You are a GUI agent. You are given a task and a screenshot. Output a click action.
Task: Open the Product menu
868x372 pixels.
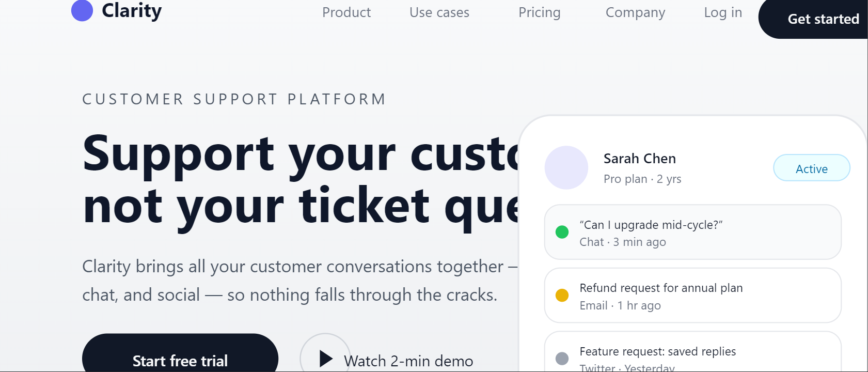pyautogui.click(x=346, y=12)
